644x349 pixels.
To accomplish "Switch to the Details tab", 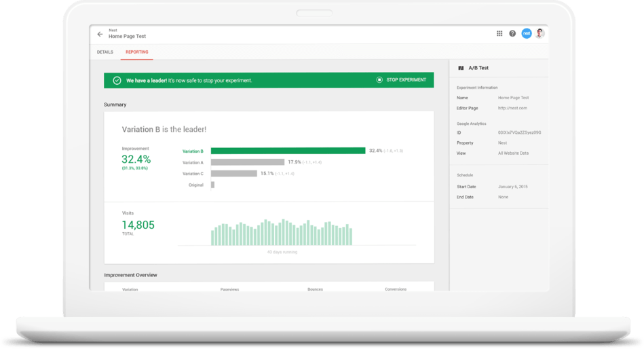I will click(105, 52).
